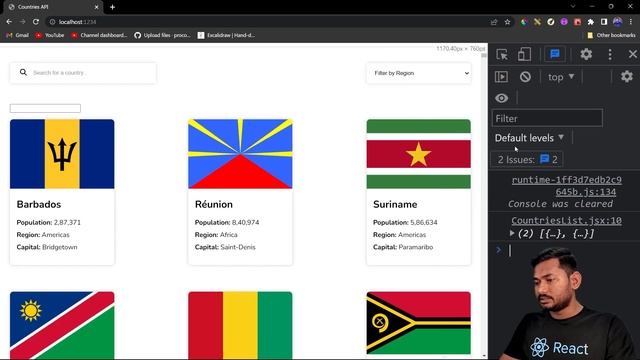The height and width of the screenshot is (360, 640).
Task: Open the Upload files GitHub bookmark
Action: click(x=162, y=35)
